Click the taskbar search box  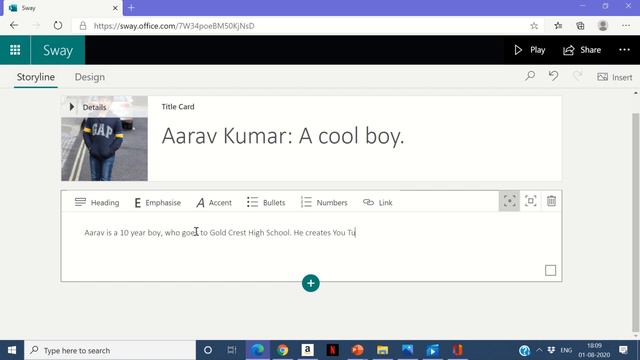click(x=110, y=350)
